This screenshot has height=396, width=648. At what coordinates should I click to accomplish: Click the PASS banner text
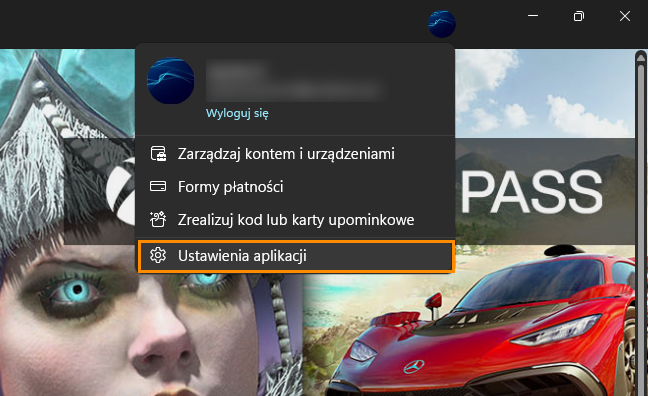[531, 192]
